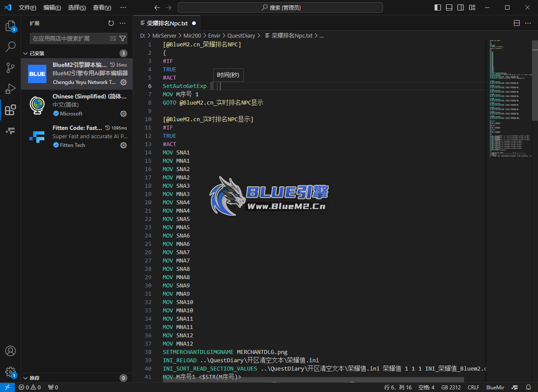Change cursor position via 行 6, 列 16

(x=398, y=387)
